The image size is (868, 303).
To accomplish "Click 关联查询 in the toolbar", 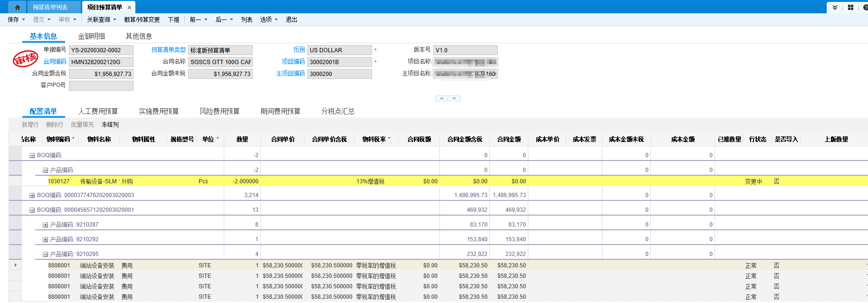I will (98, 19).
